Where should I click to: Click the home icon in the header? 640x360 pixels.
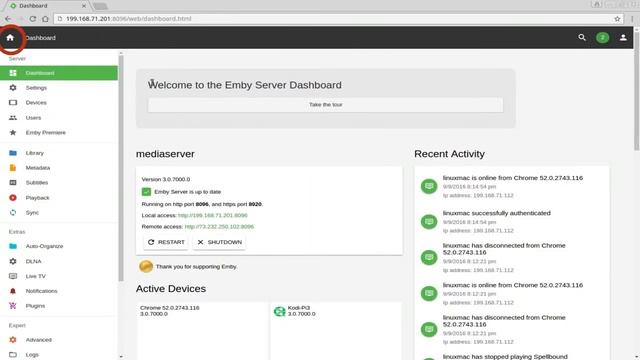(x=10, y=38)
